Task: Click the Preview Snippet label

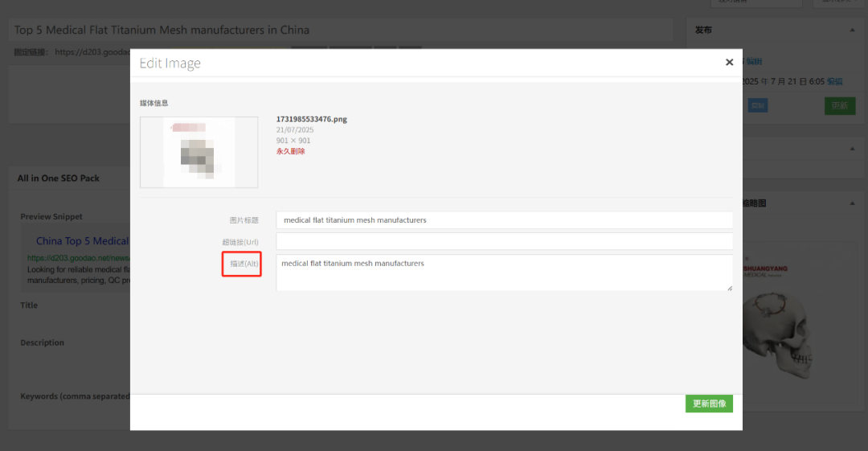Action: click(x=51, y=216)
